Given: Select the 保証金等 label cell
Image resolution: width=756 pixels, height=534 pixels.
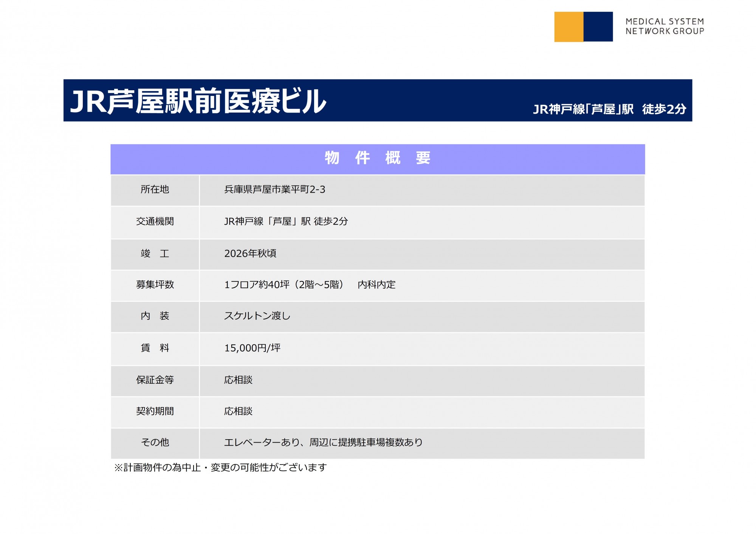Looking at the screenshot, I should click(155, 380).
